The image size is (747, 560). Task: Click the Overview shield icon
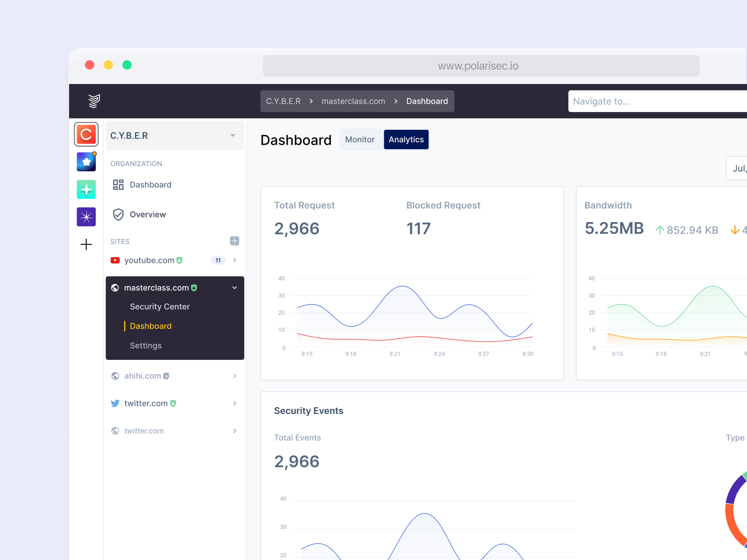[118, 215]
